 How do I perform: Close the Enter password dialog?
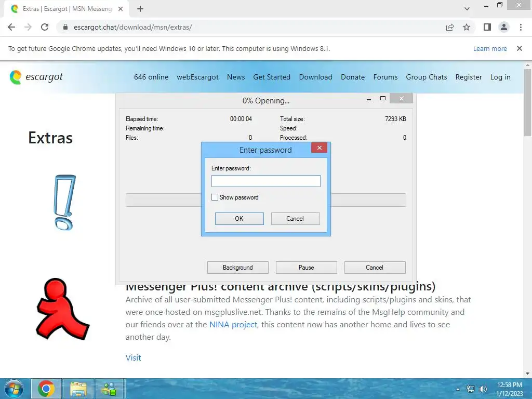[320, 148]
